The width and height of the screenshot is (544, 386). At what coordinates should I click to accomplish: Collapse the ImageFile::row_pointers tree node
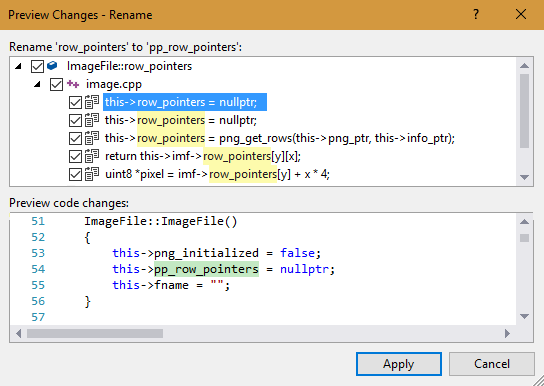(x=18, y=66)
